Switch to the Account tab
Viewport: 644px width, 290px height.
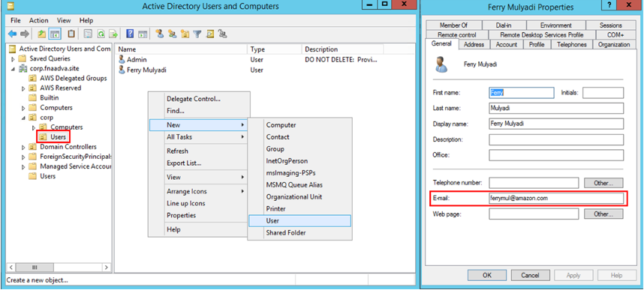tap(507, 44)
